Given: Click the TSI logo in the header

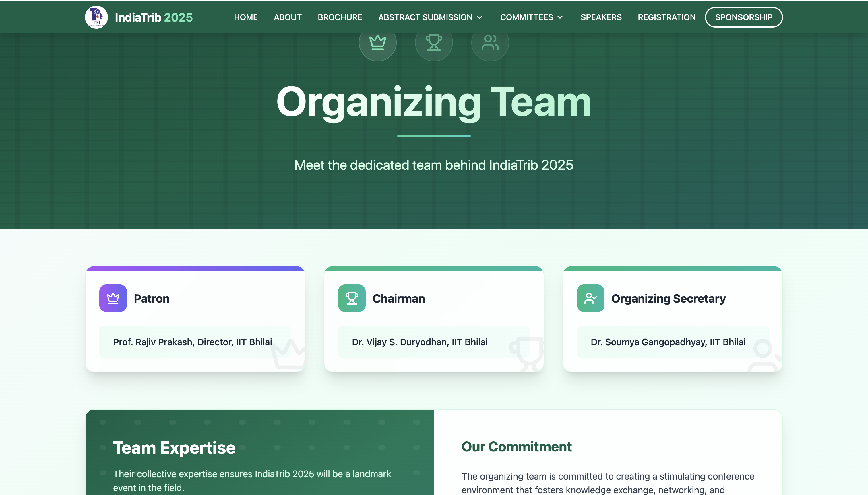Looking at the screenshot, I should pos(96,17).
